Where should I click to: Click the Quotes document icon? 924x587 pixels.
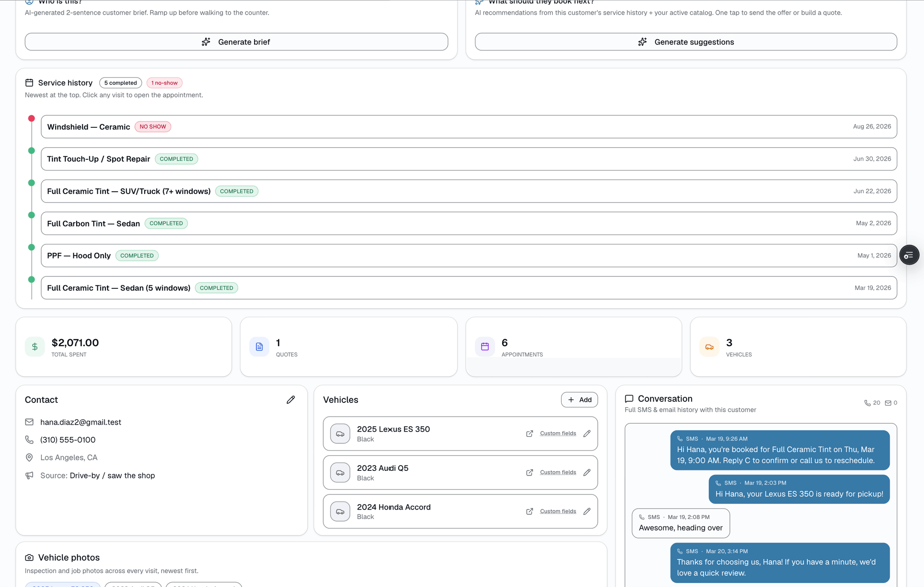pyautogui.click(x=259, y=347)
